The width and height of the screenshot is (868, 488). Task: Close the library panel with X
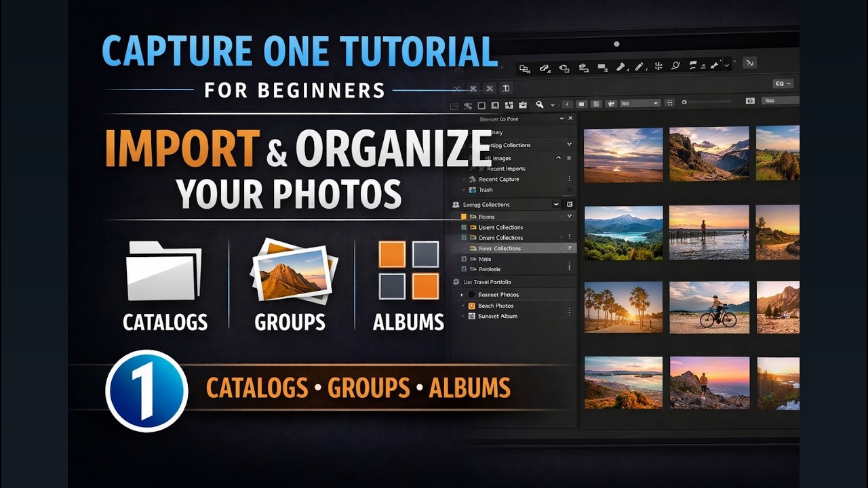[x=570, y=118]
